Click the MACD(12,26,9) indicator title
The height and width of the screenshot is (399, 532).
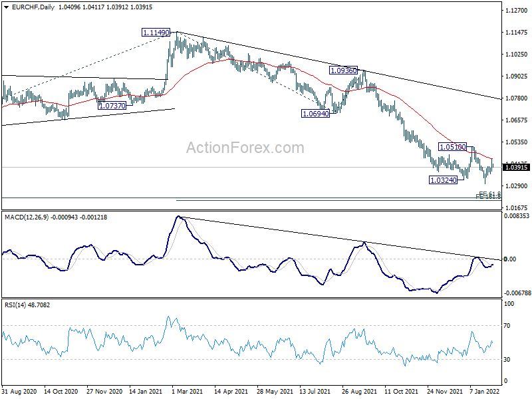coord(27,217)
